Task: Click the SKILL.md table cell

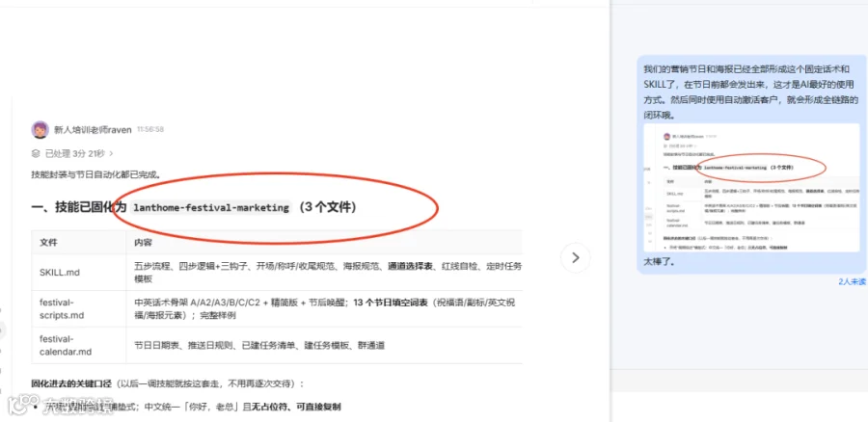Action: coord(79,272)
